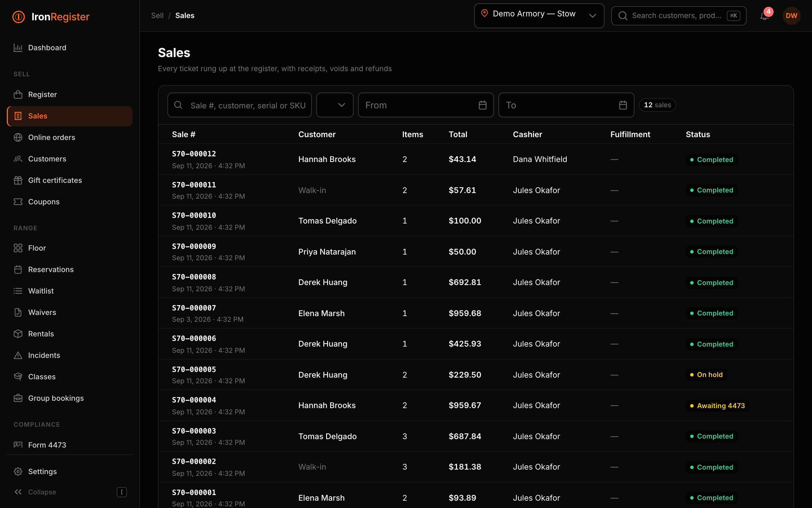Click cashier Dana Whitfield

(x=540, y=159)
